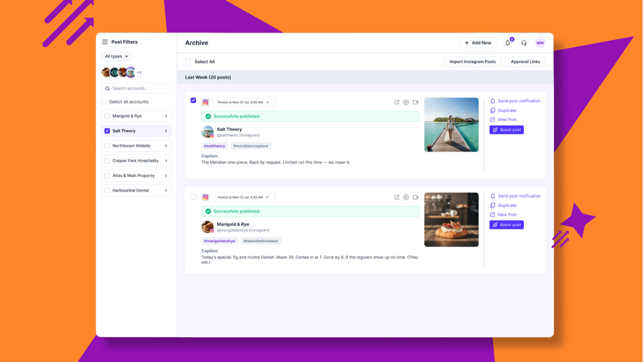This screenshot has height=362, width=644.
Task: Boost the Salt Theory post
Action: point(507,130)
